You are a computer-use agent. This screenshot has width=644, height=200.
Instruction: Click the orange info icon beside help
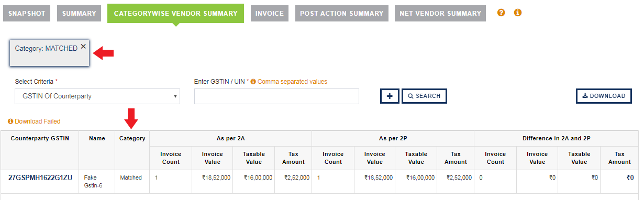[518, 13]
